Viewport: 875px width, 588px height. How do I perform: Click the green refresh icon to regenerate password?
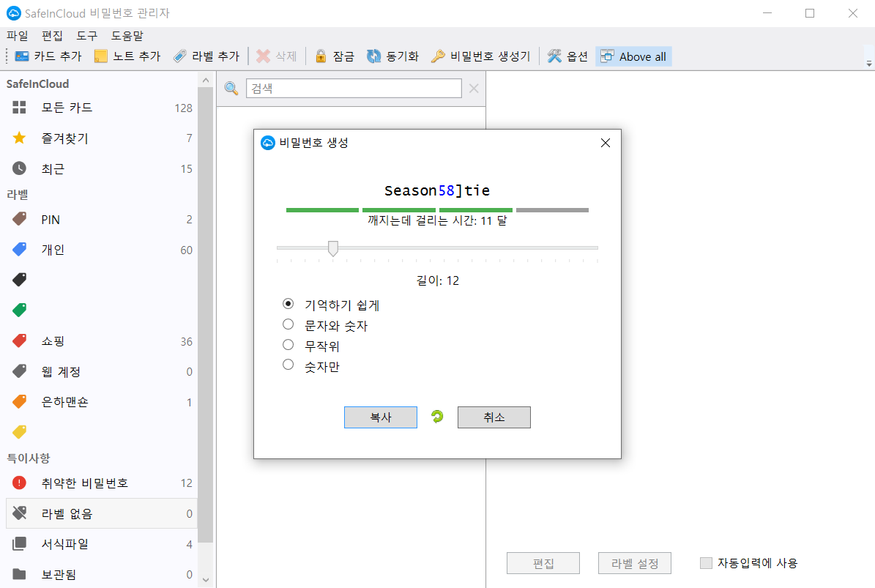click(437, 417)
